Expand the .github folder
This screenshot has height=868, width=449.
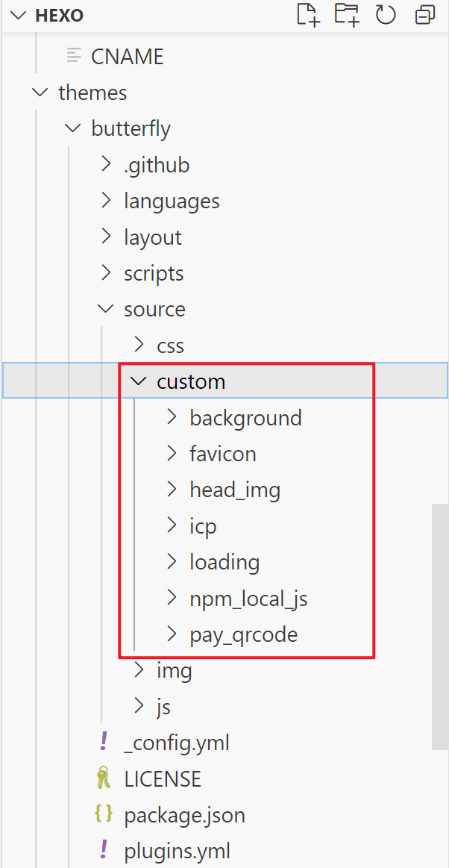[x=107, y=164]
